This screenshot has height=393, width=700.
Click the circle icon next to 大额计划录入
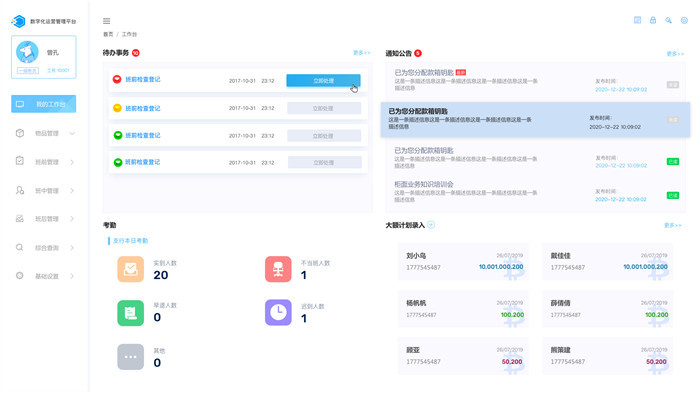coord(431,225)
